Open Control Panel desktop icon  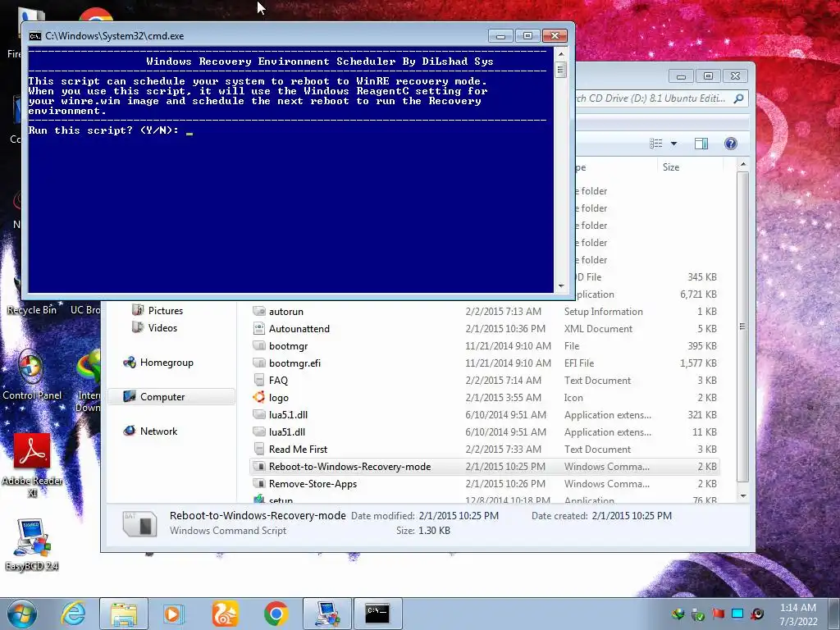click(x=31, y=375)
